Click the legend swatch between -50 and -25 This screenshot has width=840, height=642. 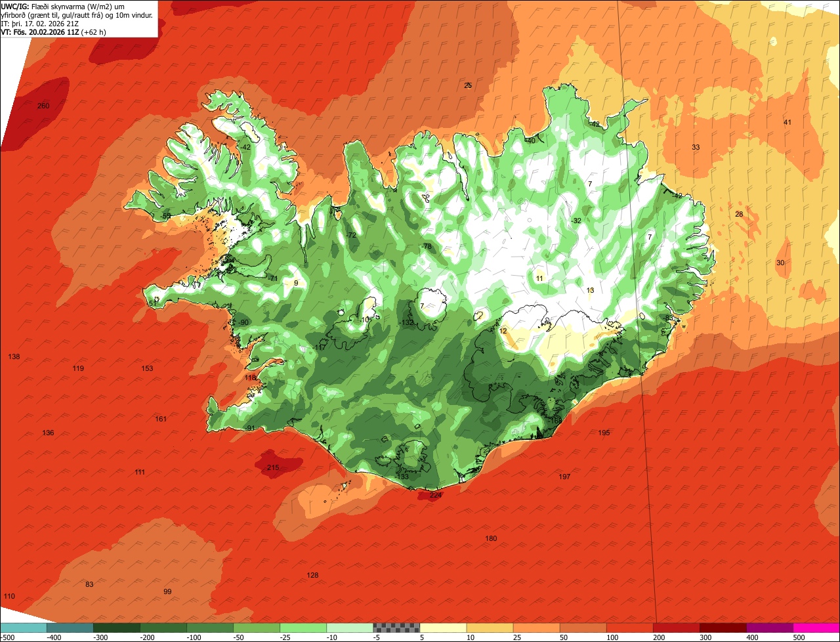tap(257, 628)
